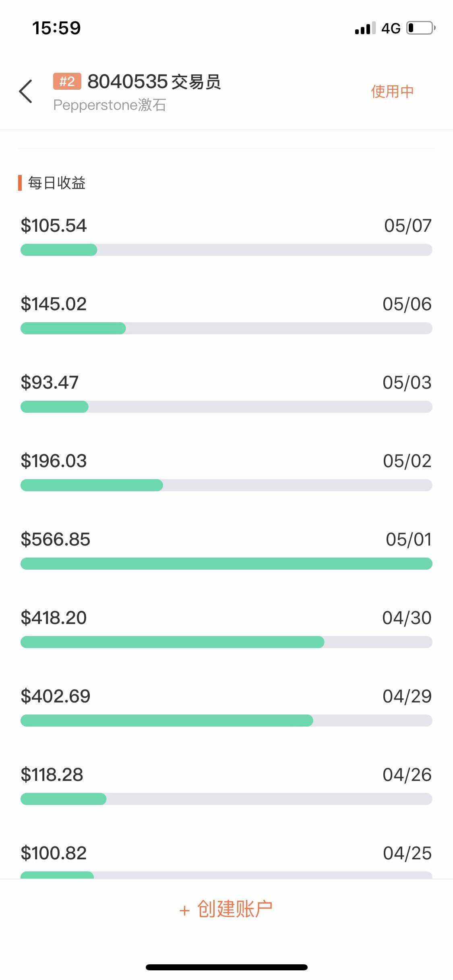Tap the $566.85 full progress bar
Screen dimensions: 453x980
tap(226, 564)
